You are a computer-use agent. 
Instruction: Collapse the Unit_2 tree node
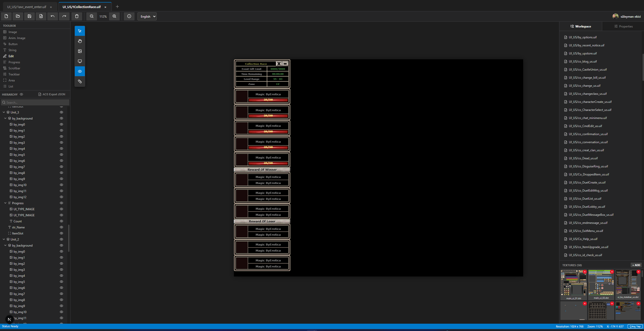[4, 239]
